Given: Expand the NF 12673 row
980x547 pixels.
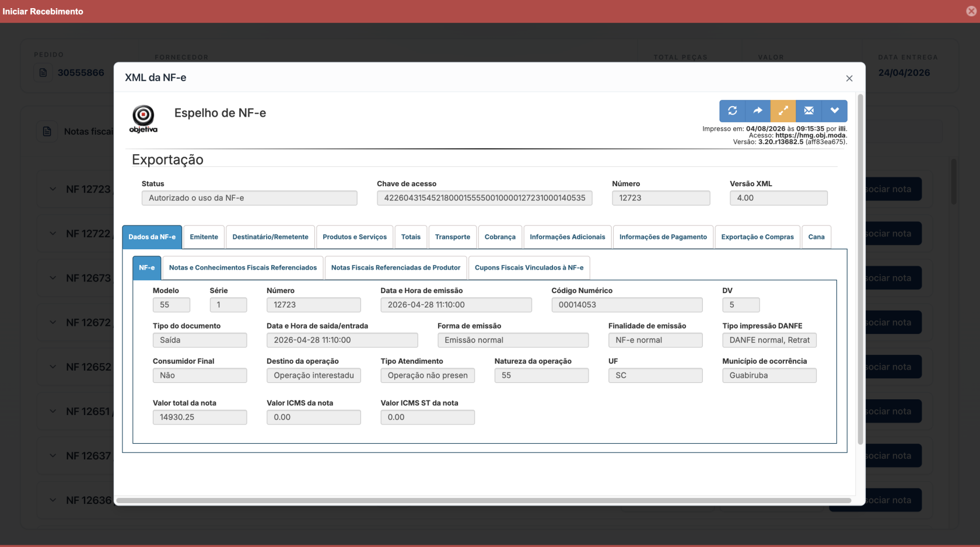Looking at the screenshot, I should [x=52, y=278].
